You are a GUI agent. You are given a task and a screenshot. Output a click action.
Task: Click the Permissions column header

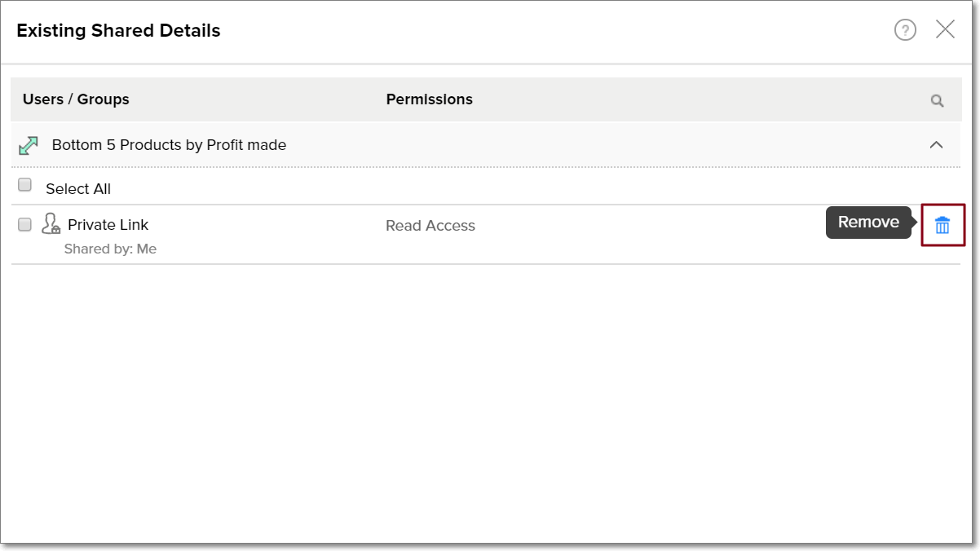[x=429, y=99]
